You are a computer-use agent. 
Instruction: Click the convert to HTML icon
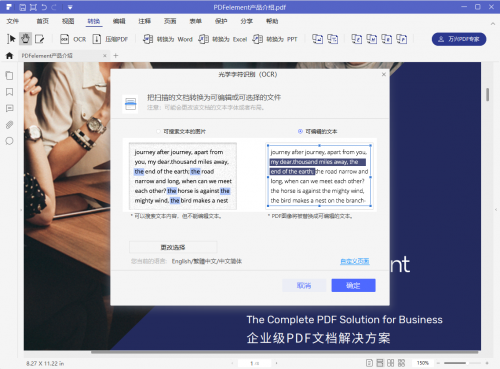tap(372, 39)
